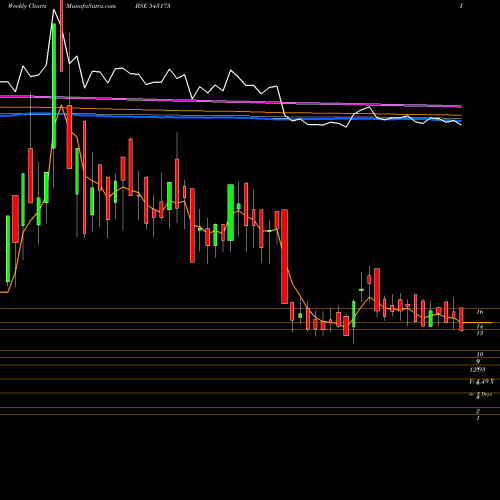Click the volume figure "12893"
The image size is (500, 500).
pyautogui.click(x=477, y=370)
